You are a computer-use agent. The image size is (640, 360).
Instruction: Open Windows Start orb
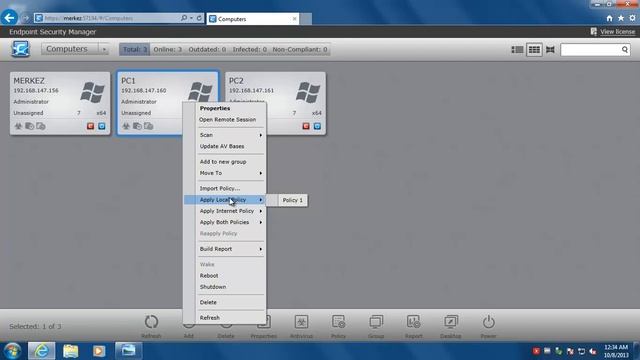[x=12, y=351]
